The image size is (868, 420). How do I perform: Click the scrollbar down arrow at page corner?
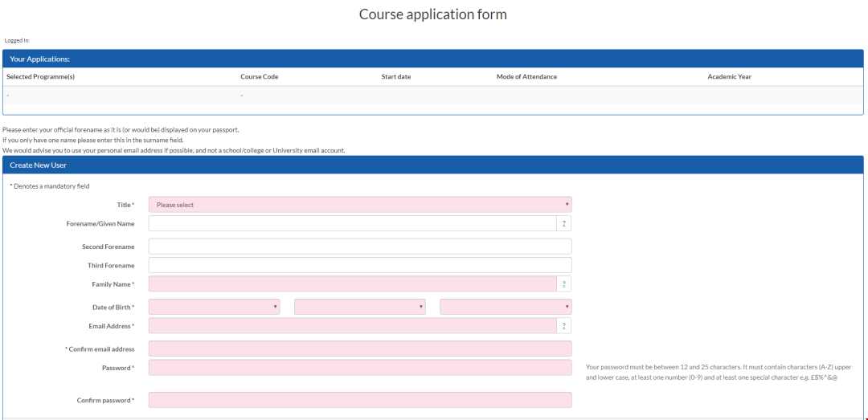[x=865, y=417]
